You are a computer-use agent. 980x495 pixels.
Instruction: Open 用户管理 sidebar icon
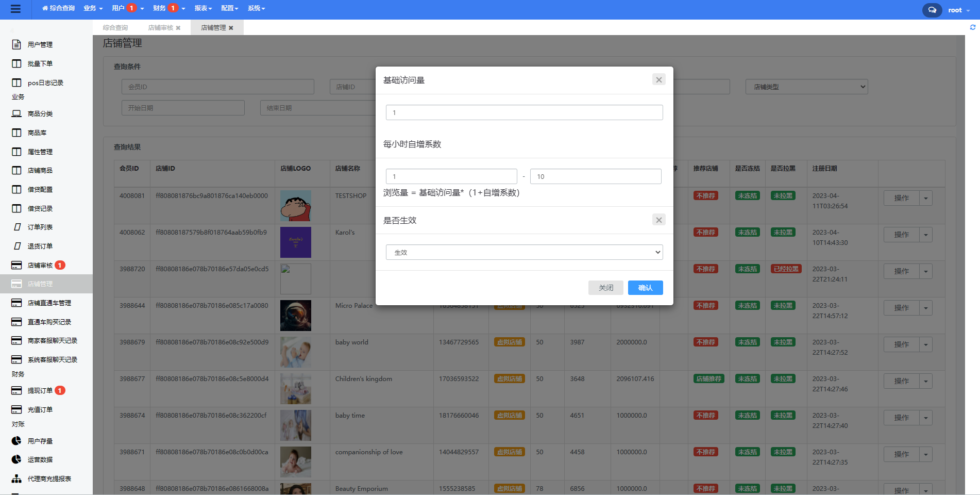click(16, 44)
